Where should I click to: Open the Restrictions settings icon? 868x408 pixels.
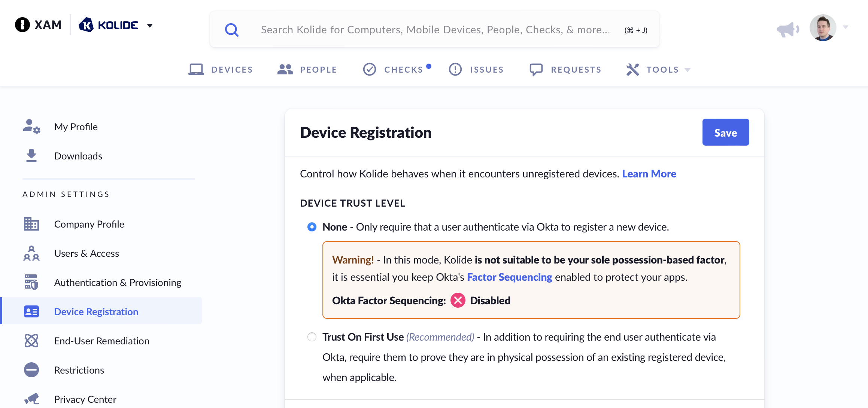pyautogui.click(x=31, y=370)
